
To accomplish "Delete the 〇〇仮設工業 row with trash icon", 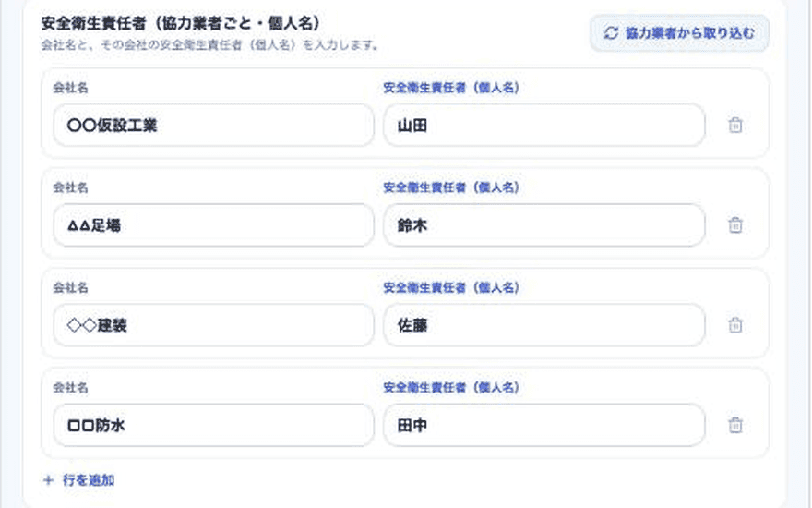I will click(x=735, y=125).
